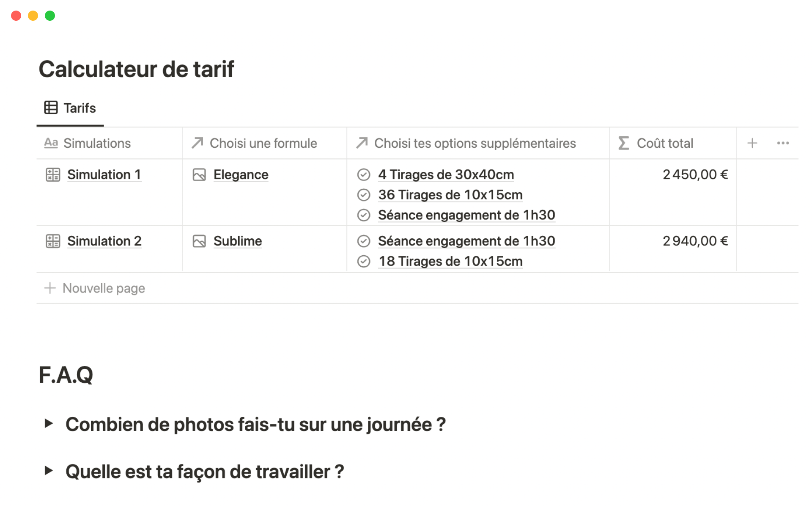Click the 2 940,00 € total cost cell

click(695, 241)
